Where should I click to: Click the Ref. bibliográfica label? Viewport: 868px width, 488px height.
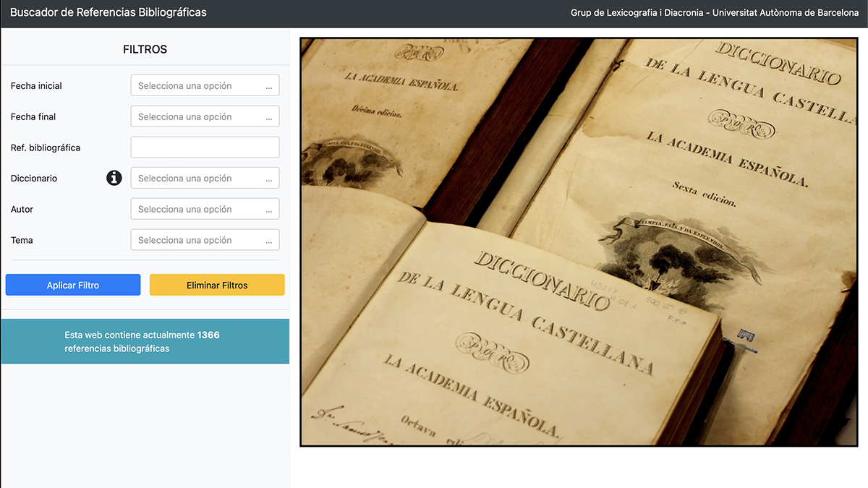46,148
